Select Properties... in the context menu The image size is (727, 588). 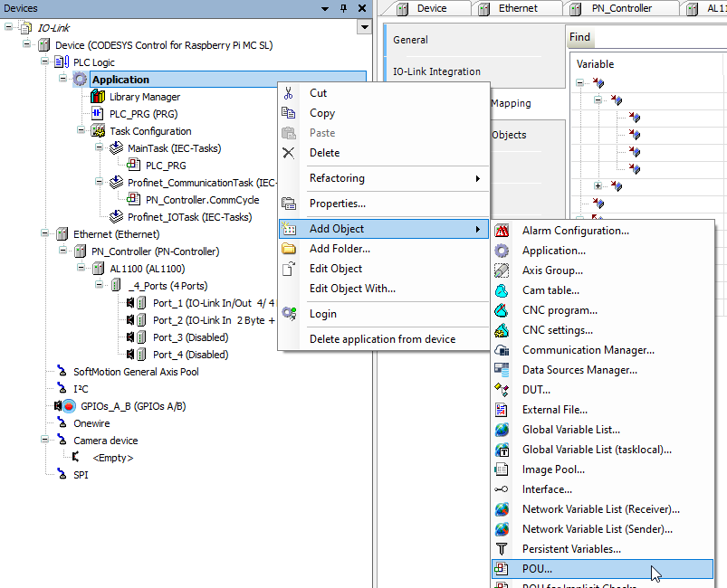click(337, 204)
